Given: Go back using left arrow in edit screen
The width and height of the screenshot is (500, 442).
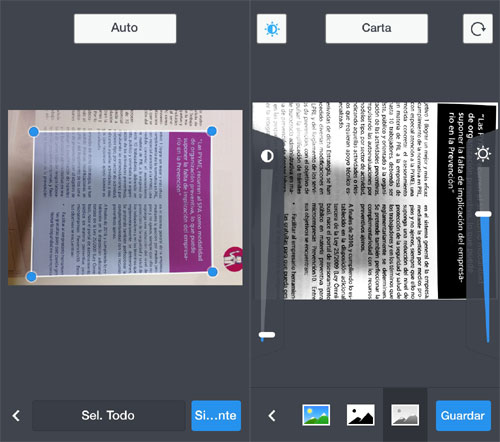Looking at the screenshot, I should (272, 416).
